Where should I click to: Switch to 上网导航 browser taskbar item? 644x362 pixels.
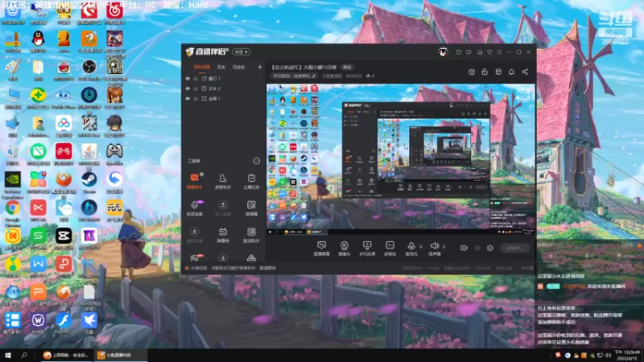[x=67, y=355]
